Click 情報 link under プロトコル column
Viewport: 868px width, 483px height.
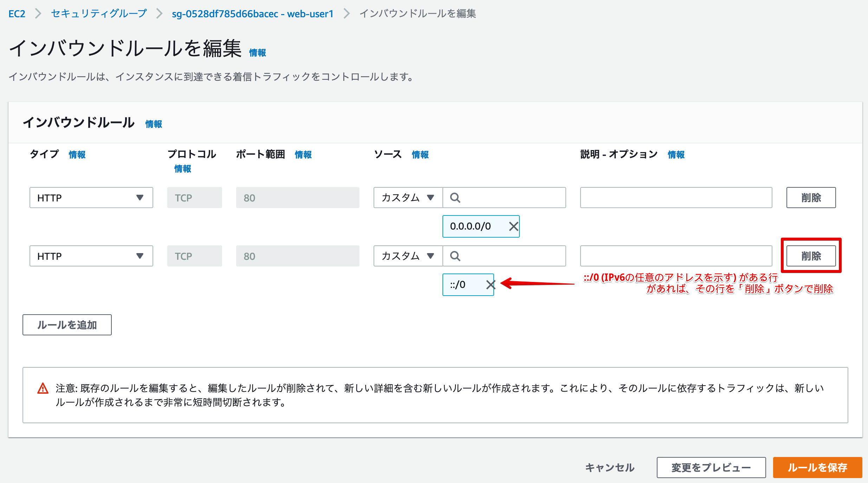183,169
